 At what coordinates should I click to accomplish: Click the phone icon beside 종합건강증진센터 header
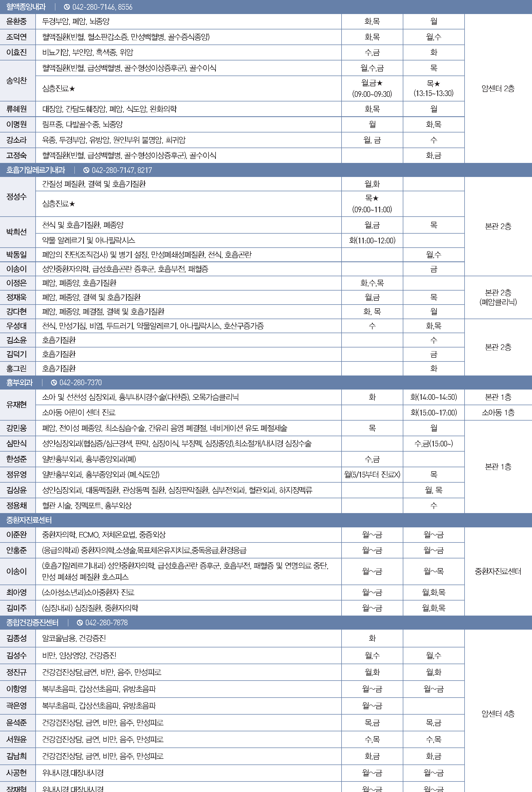(x=80, y=623)
